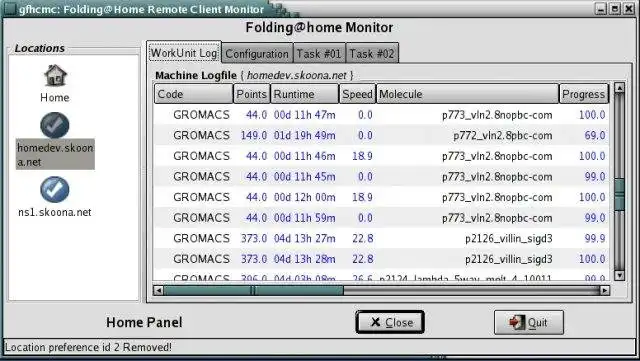Open the Task #01 tab
Viewport: 640px width, 361px height.
[319, 53]
